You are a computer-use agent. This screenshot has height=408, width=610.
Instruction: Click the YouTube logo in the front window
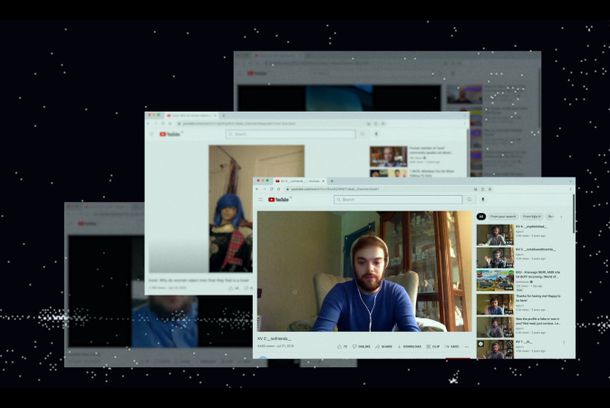click(x=279, y=200)
